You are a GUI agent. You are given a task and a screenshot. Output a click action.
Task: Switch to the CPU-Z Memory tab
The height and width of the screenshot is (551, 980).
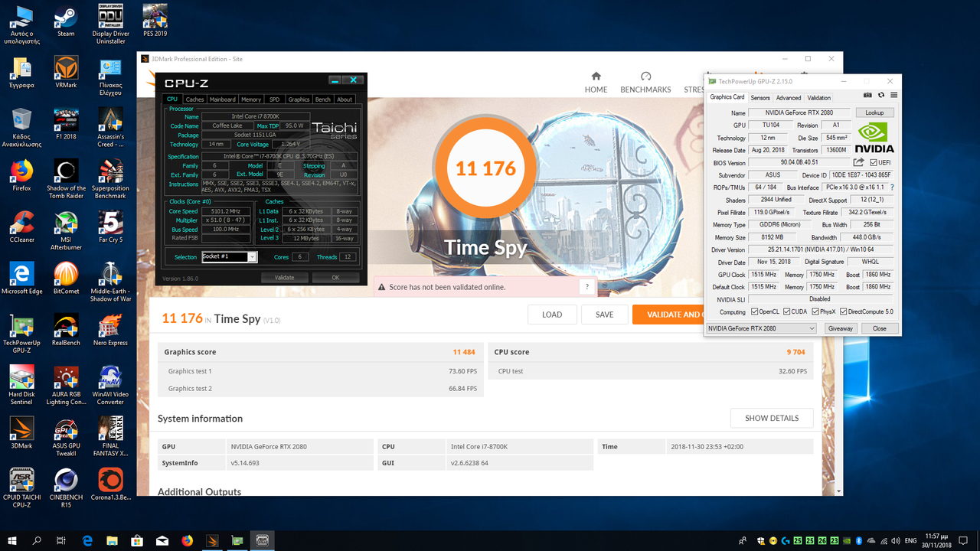(x=251, y=99)
